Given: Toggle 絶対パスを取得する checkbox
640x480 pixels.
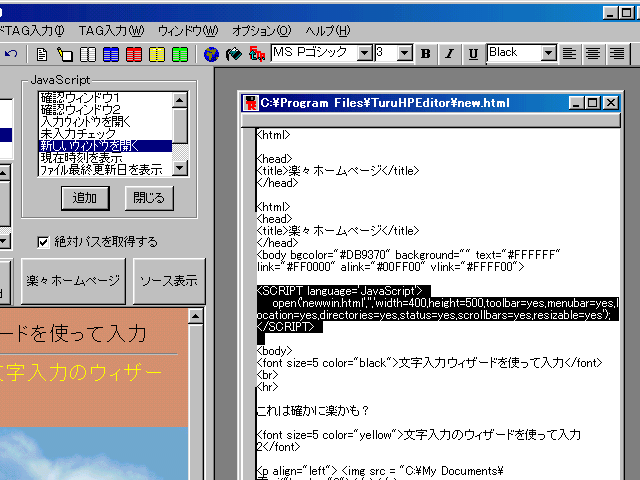Looking at the screenshot, I should 43,242.
